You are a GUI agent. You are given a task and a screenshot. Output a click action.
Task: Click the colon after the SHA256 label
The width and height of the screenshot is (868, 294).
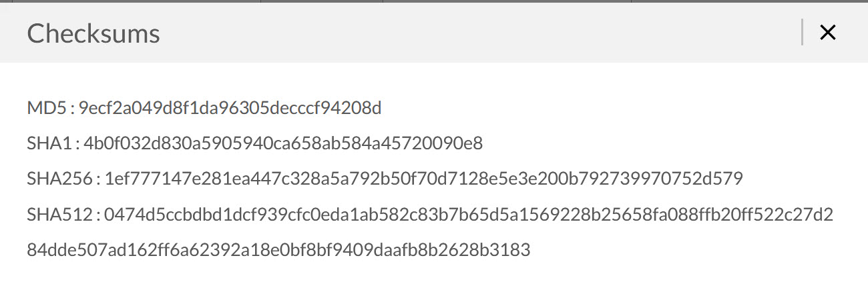pyautogui.click(x=97, y=180)
